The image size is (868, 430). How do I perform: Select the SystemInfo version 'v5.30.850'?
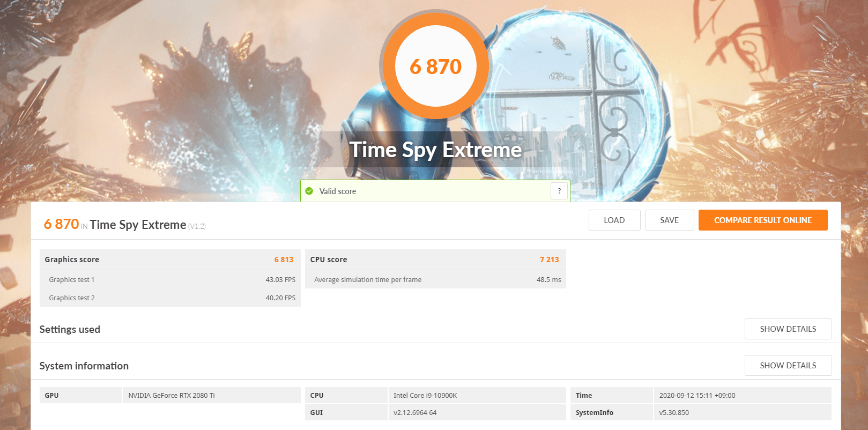[674, 413]
